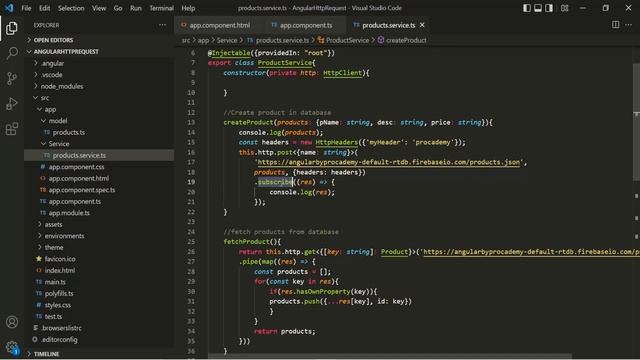The height and width of the screenshot is (360, 640).
Task: Expand the assets folder
Action: tap(99, 224)
